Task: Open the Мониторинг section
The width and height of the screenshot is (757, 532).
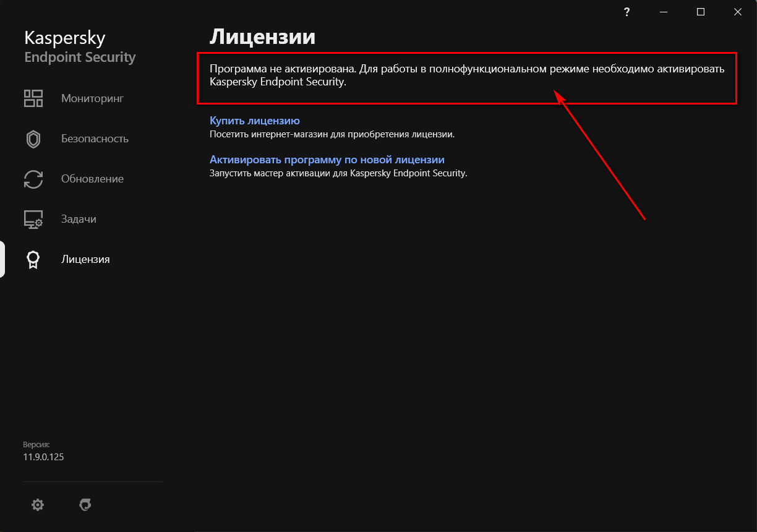Action: 93,98
